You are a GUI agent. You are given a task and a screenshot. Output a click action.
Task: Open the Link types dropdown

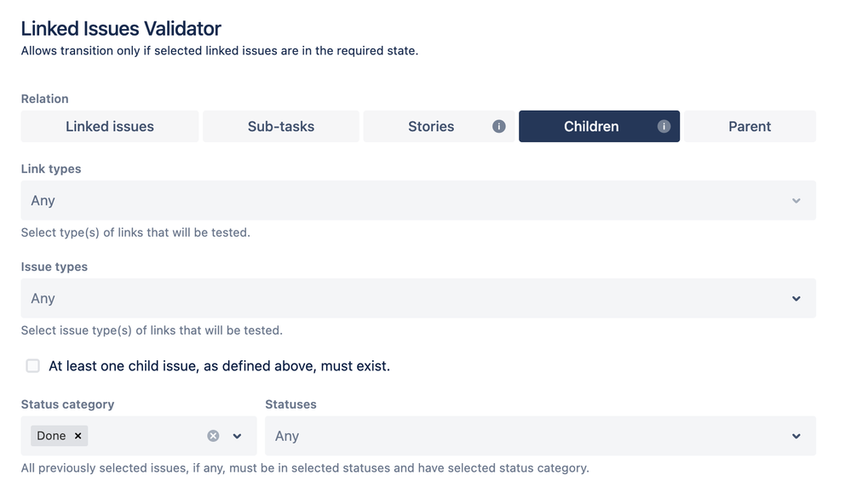pyautogui.click(x=418, y=200)
